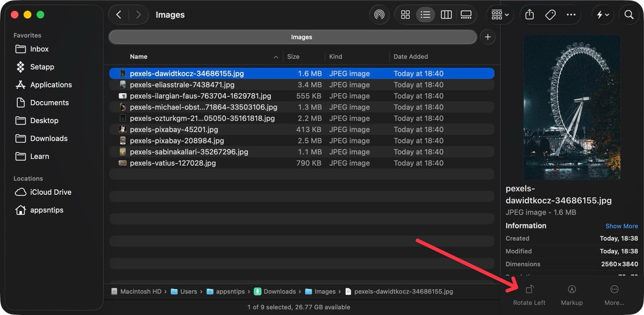Keep list view active in the toolbar
The width and height of the screenshot is (644, 315).
point(425,14)
